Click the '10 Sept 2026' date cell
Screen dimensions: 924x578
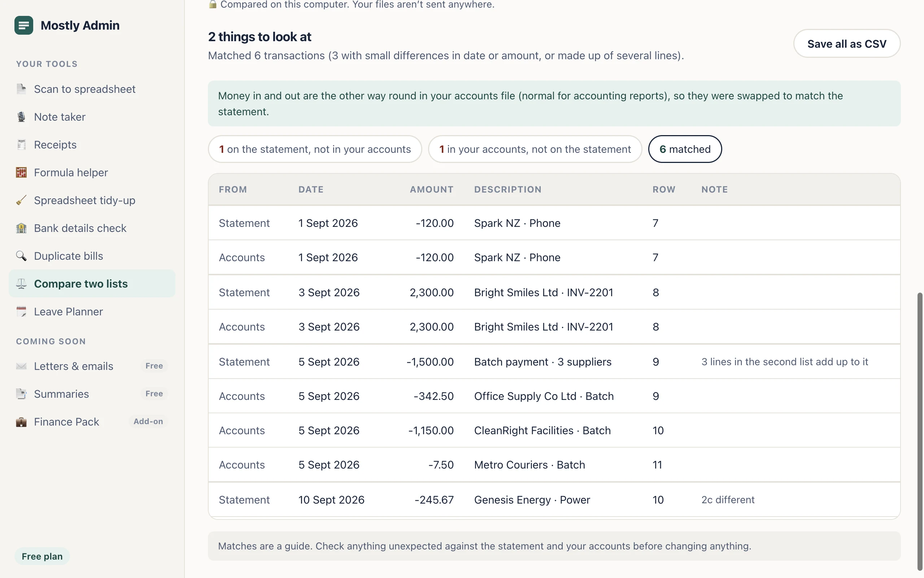(x=331, y=500)
